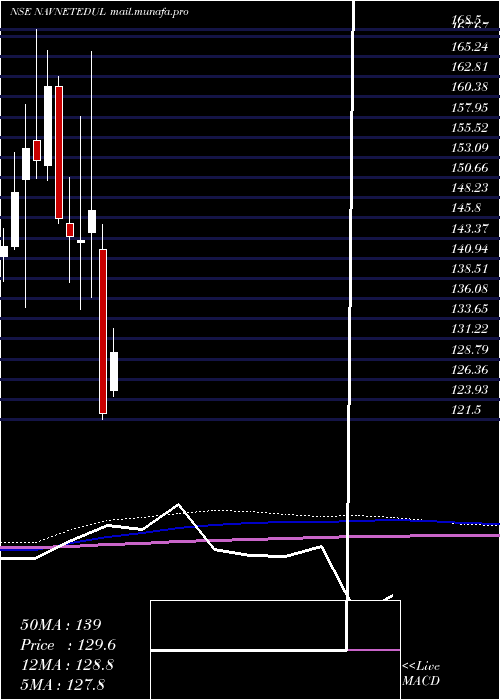Select the 145.8 price level label
Screen dimensions: 500x700
(466, 208)
